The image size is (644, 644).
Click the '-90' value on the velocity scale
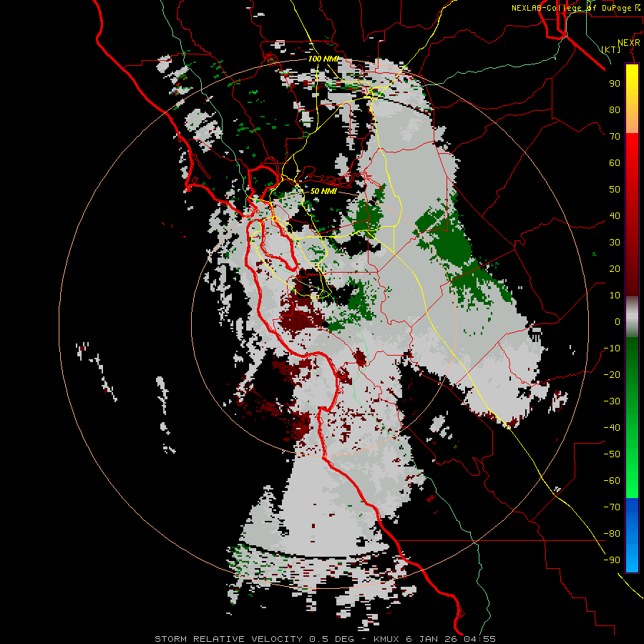[612, 560]
